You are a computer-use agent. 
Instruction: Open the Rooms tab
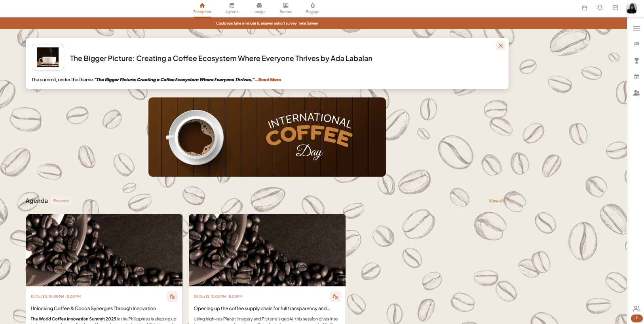click(286, 8)
